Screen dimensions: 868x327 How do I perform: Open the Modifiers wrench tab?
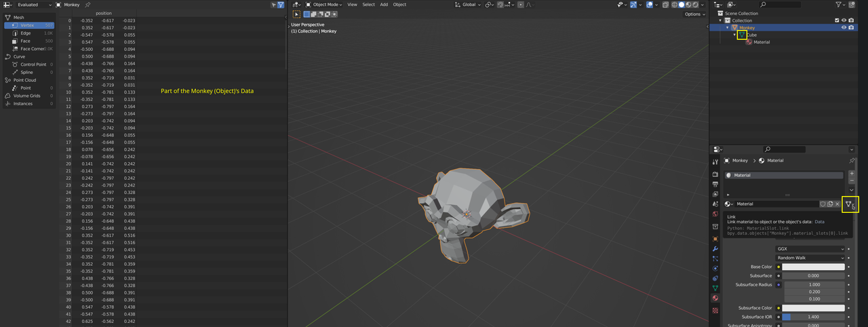pyautogui.click(x=715, y=249)
